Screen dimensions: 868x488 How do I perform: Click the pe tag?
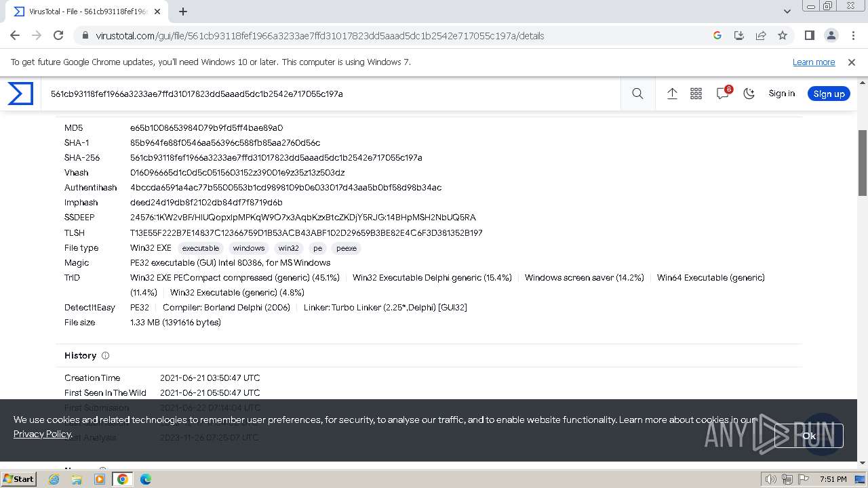click(x=317, y=248)
